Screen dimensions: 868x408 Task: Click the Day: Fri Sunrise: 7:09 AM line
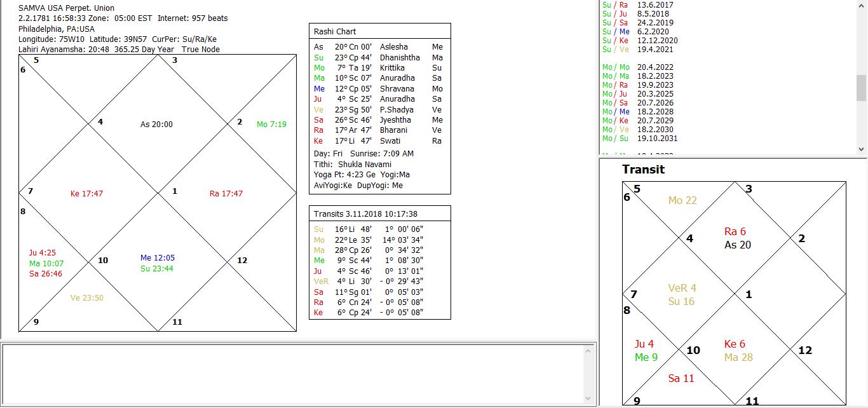click(363, 154)
